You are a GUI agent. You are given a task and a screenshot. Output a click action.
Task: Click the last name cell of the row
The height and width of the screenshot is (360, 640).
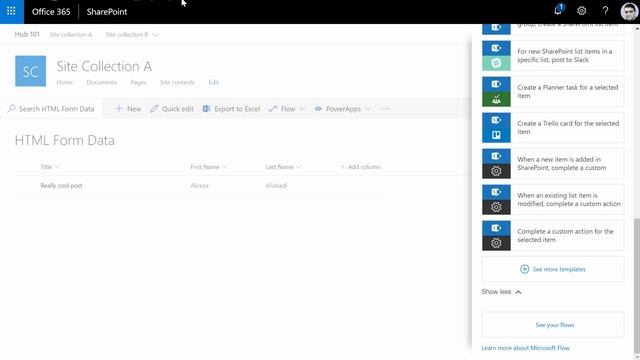pos(276,185)
